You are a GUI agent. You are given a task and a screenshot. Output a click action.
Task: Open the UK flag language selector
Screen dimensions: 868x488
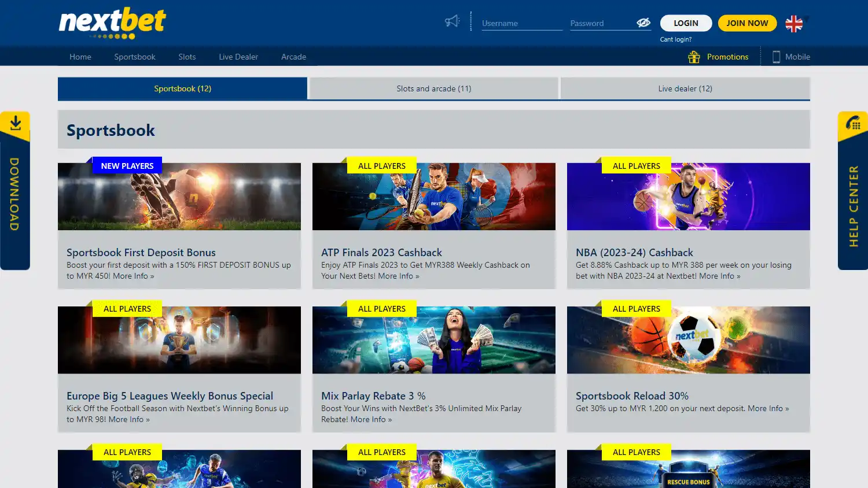click(x=794, y=24)
